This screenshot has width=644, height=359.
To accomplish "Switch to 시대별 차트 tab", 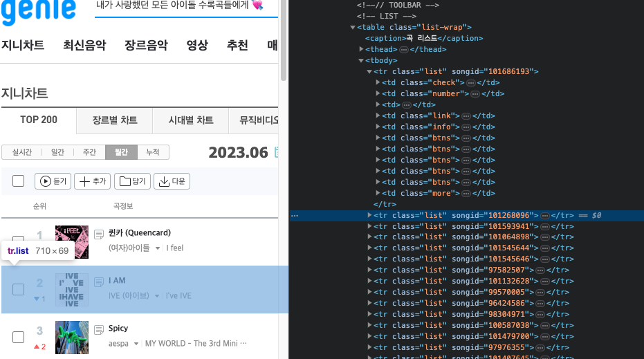I will coord(191,120).
